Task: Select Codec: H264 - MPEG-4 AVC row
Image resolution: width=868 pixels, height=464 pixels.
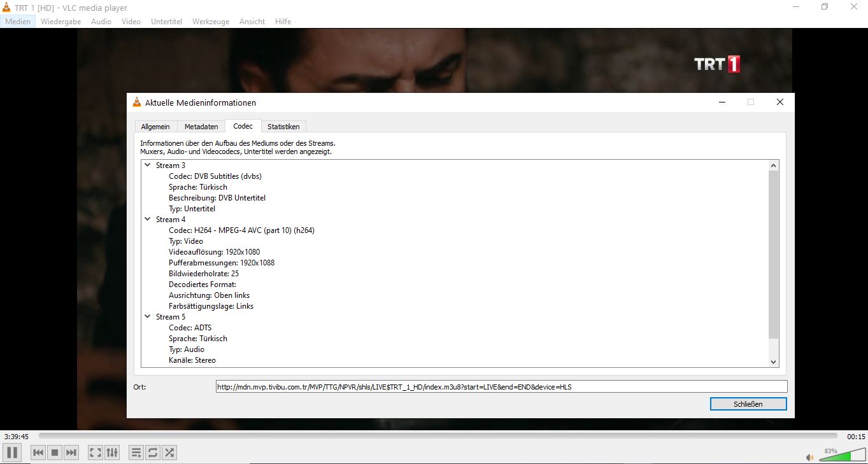Action: tap(241, 230)
